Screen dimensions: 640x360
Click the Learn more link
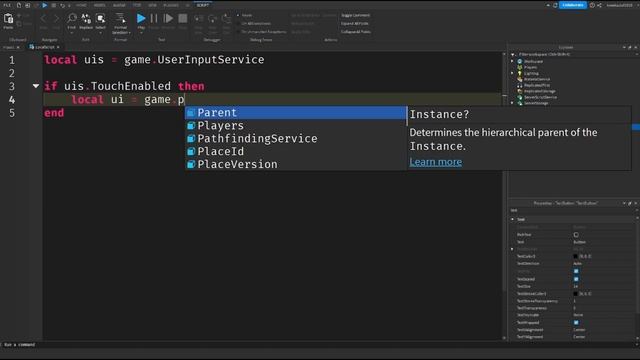436,162
